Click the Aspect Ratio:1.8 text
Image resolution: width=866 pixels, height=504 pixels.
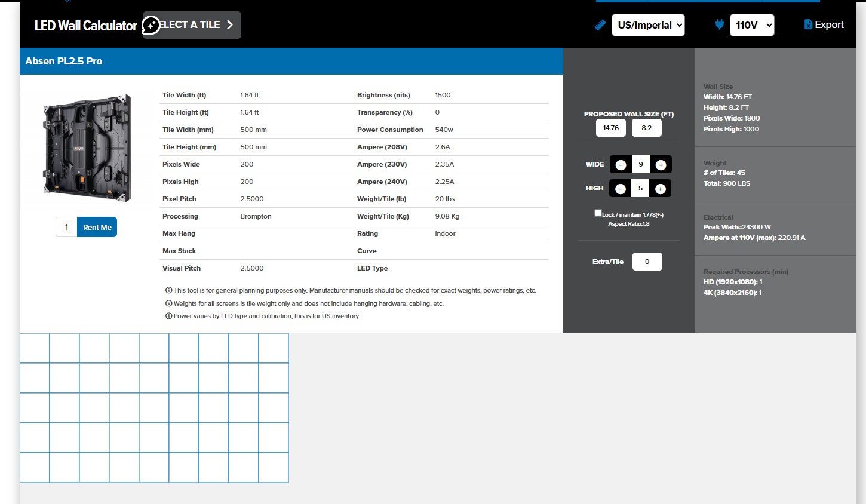tap(629, 224)
